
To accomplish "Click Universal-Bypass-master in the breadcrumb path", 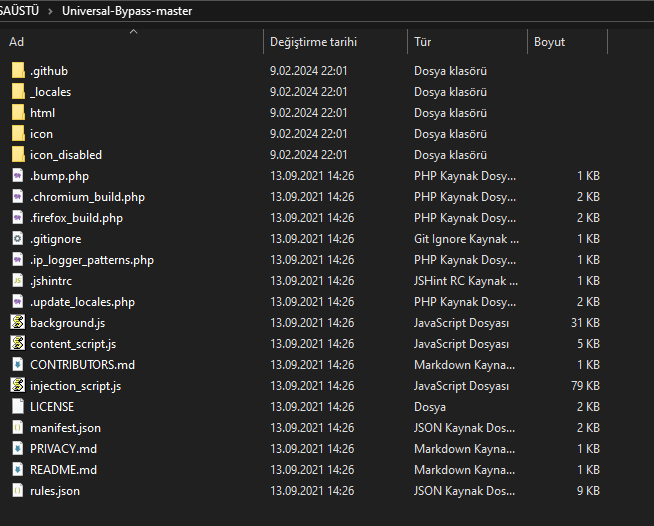I will click(127, 11).
